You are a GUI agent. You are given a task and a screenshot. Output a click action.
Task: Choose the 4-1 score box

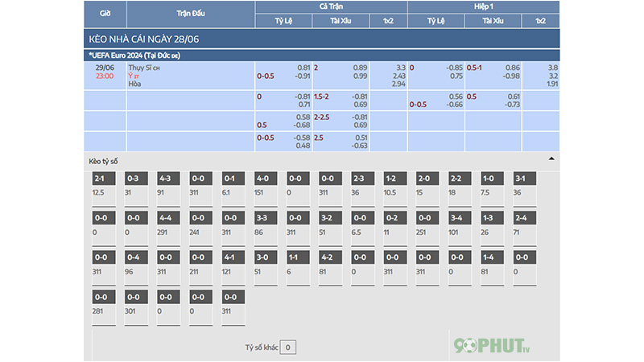click(233, 257)
